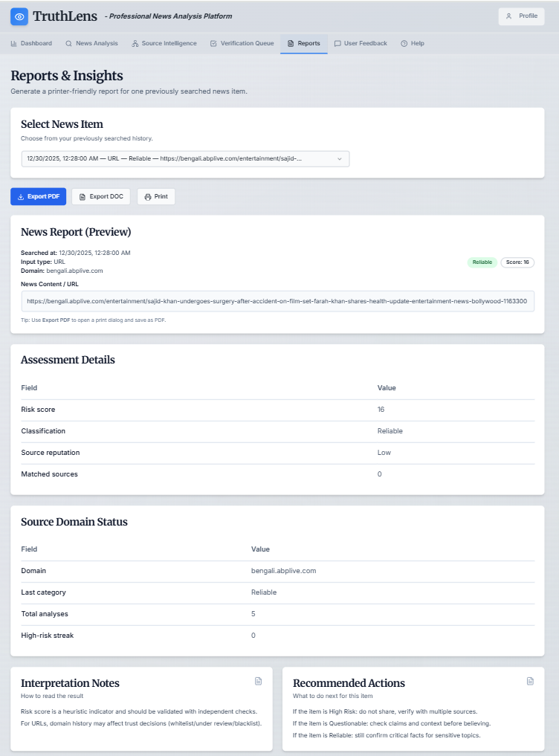Switch to the Reports tab

click(x=303, y=44)
